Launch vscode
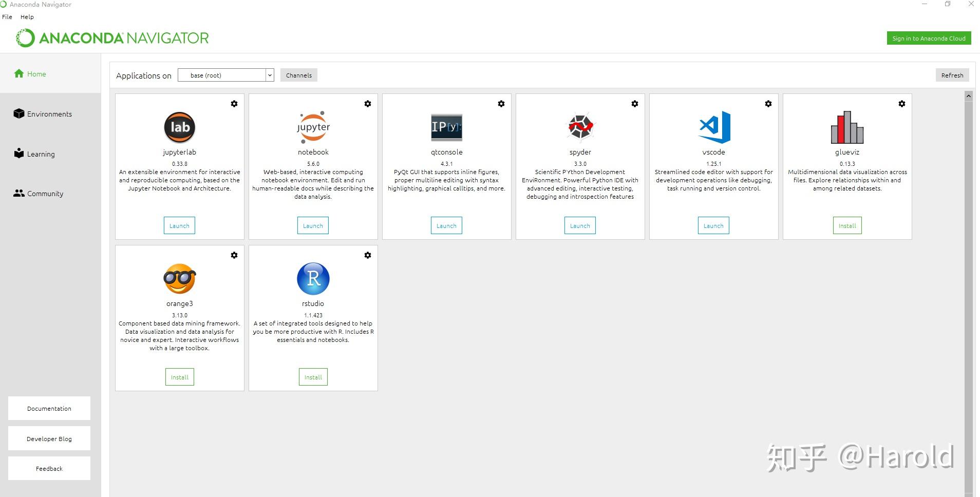The height and width of the screenshot is (497, 980). [x=713, y=225]
